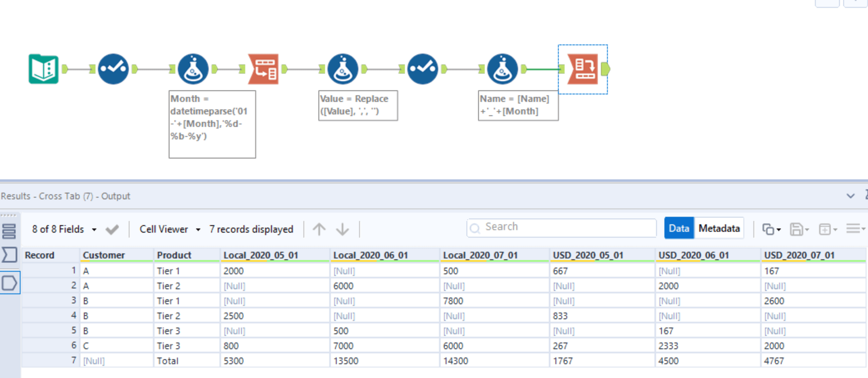The width and height of the screenshot is (868, 378).
Task: Click the Formula tool with Value Replace annotation
Action: 342,69
